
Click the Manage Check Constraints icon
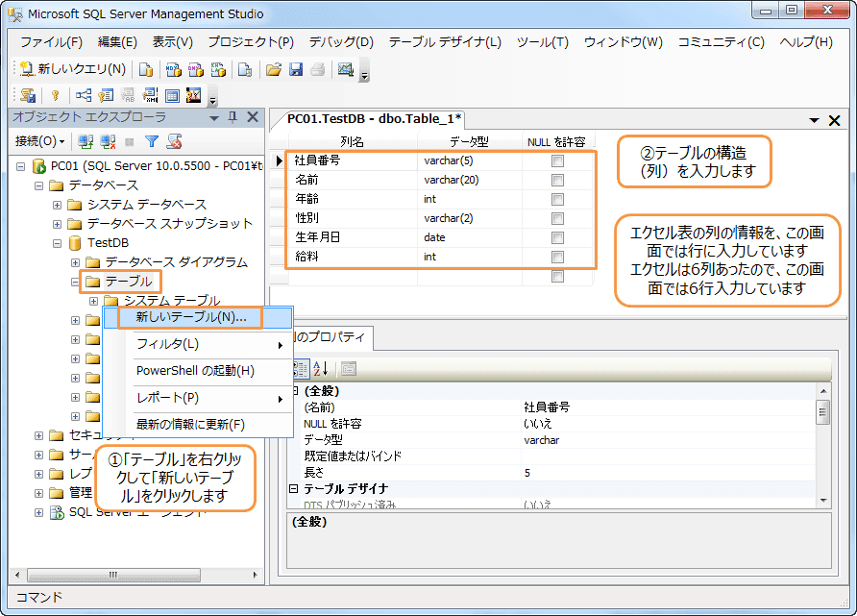[x=172, y=96]
